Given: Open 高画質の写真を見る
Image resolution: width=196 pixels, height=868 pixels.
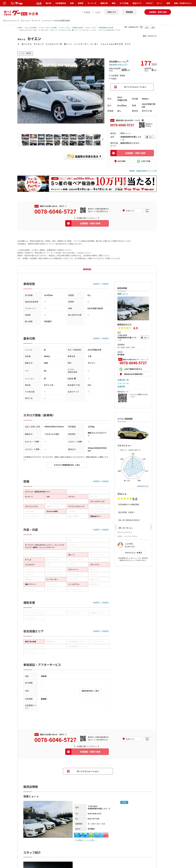Looking at the screenshot, I should click(84, 156).
